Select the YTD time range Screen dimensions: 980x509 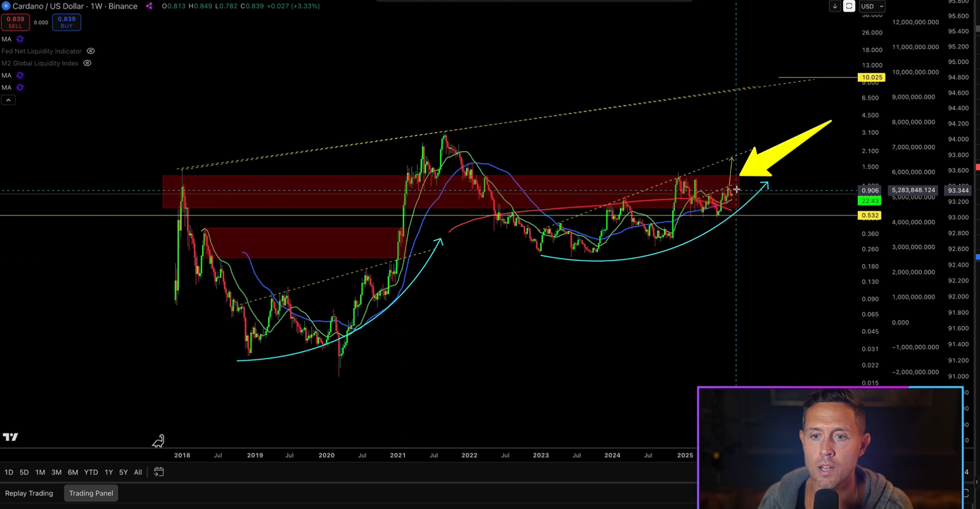click(91, 472)
